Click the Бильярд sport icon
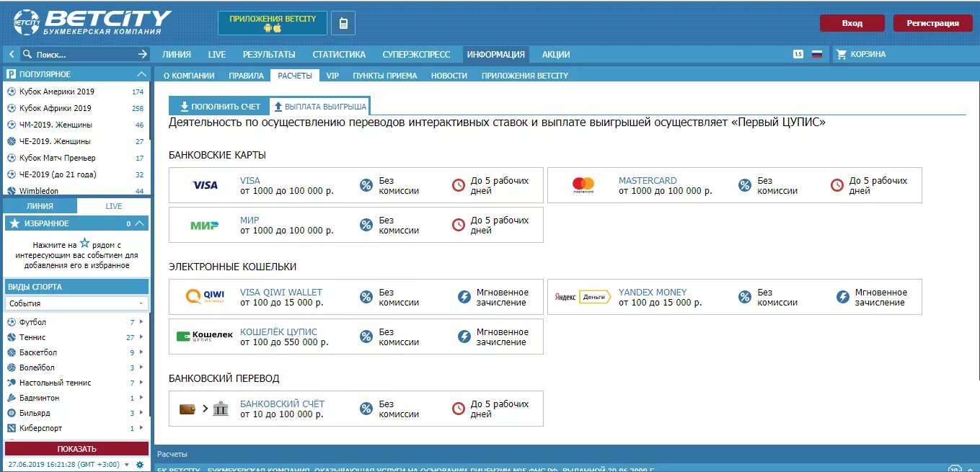The height and width of the screenshot is (472, 980). tap(12, 413)
